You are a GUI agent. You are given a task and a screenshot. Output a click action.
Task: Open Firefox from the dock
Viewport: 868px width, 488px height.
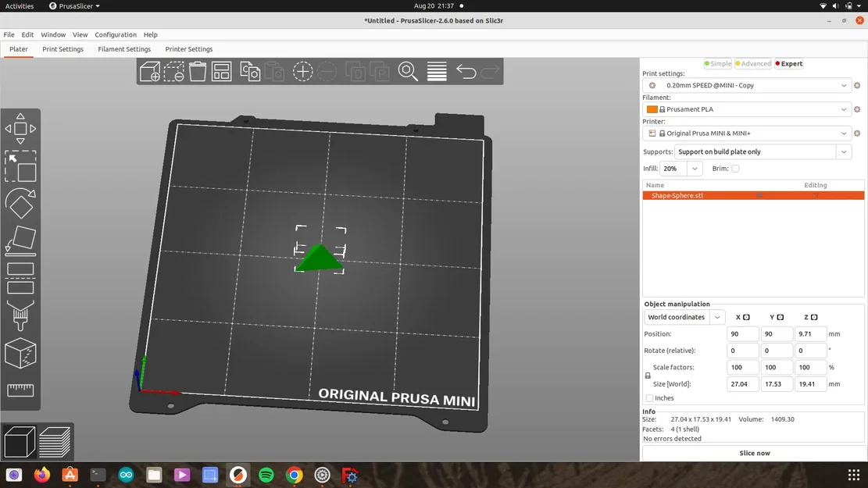[x=42, y=475]
